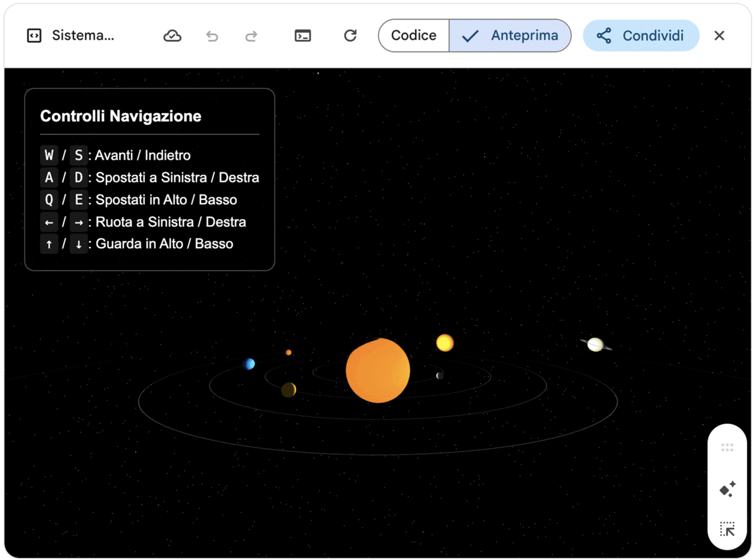Click the cloud save status icon
The height and width of the screenshot is (560, 754).
coord(172,36)
